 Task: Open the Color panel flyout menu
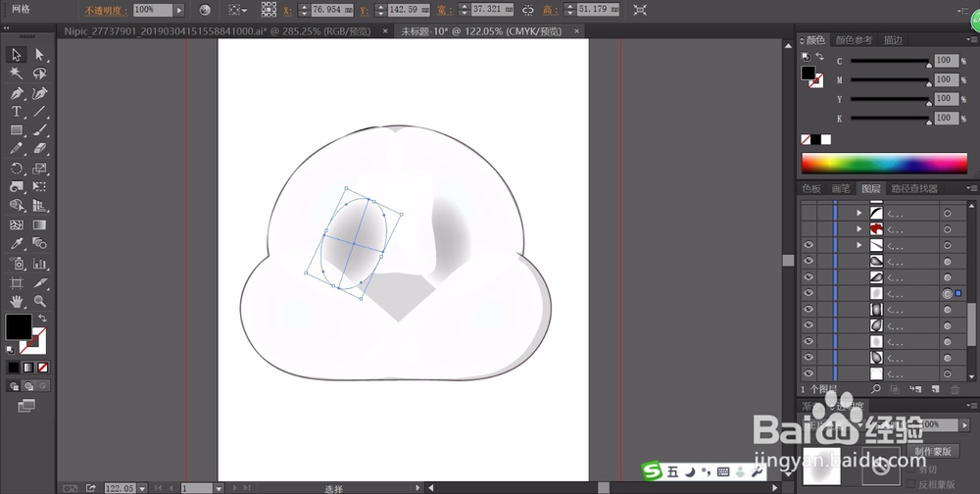pyautogui.click(x=971, y=40)
